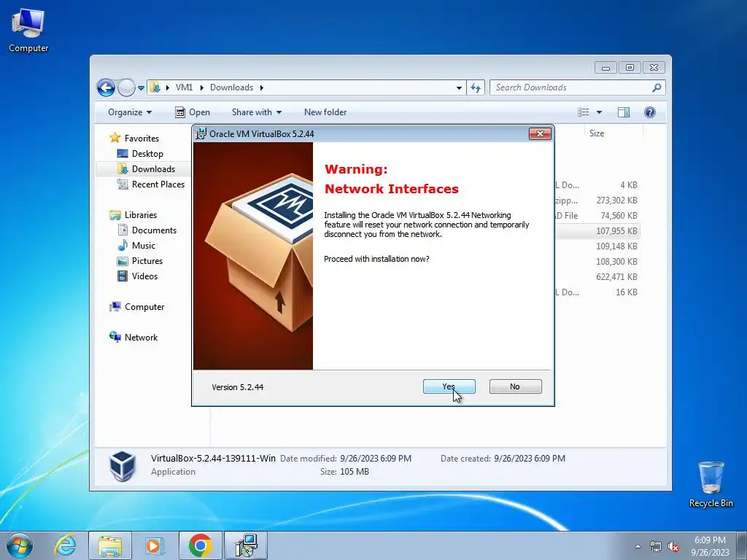Screen dimensions: 747x560
Task: Maximize the Explorer window
Action: (x=630, y=68)
